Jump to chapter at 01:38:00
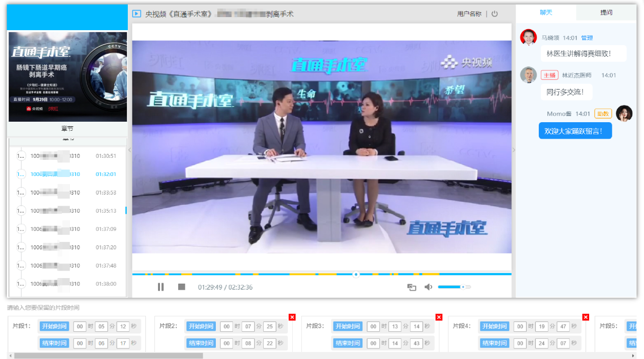 (67, 284)
